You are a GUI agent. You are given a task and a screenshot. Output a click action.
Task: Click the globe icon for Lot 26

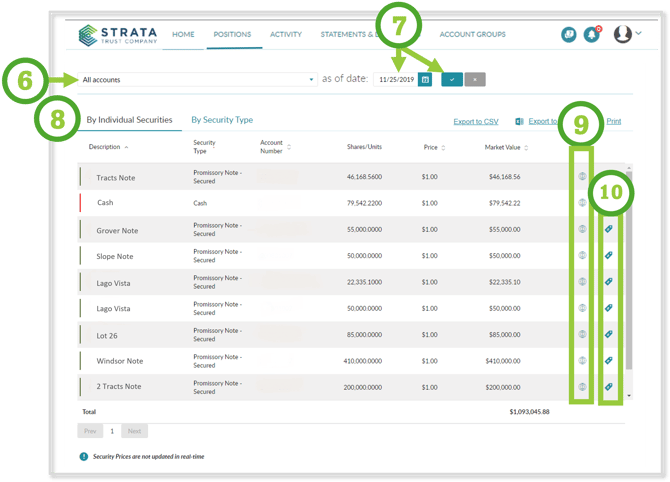(582, 333)
